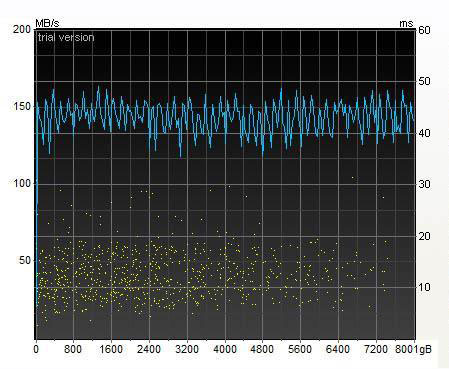Screen dimensions: 449x369
Task: Click the 5600 position axis label
Action: point(300,349)
